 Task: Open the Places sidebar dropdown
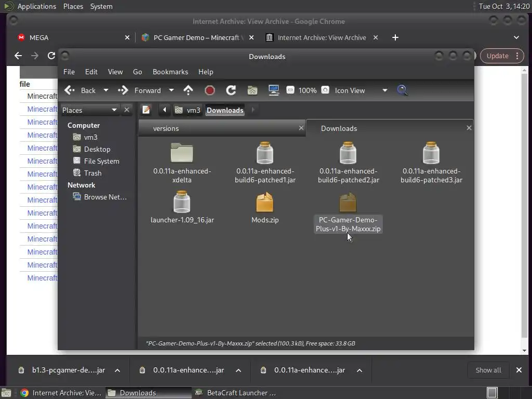coord(90,110)
